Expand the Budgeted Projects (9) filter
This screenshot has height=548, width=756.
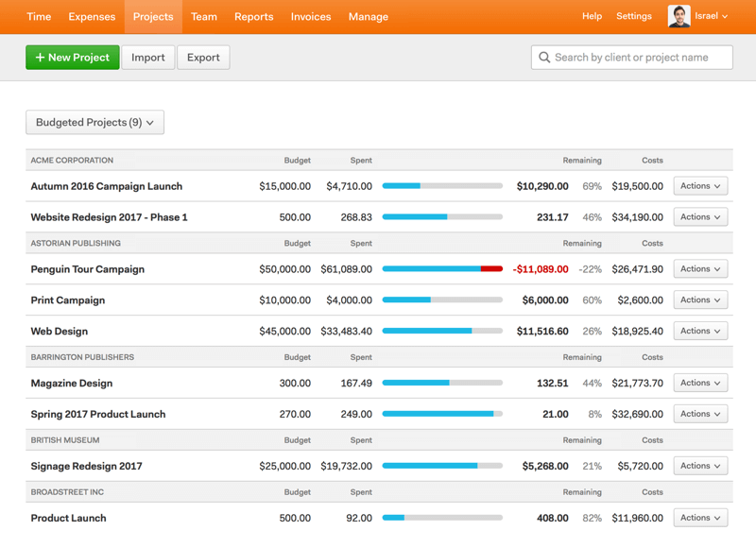[x=94, y=123]
